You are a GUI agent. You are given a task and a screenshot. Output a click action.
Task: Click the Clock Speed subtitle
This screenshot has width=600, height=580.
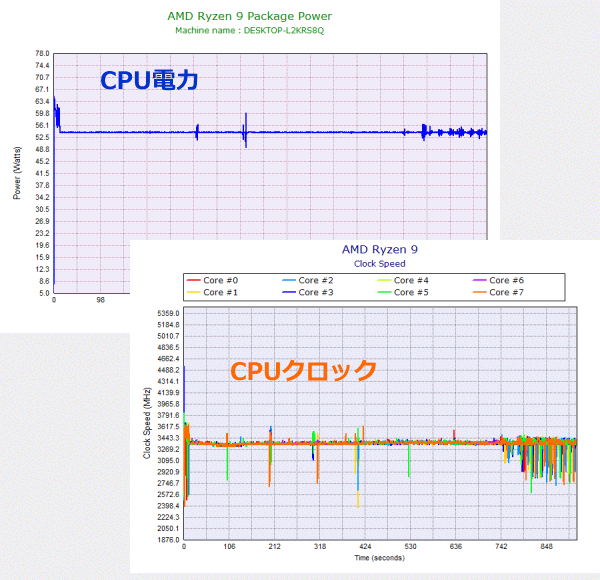point(380,264)
